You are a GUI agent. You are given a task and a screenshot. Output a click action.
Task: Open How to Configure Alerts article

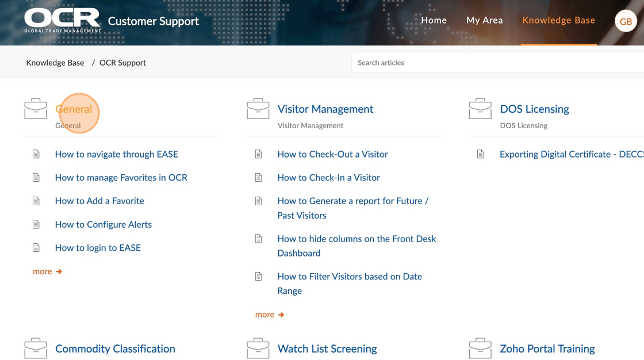point(103,224)
